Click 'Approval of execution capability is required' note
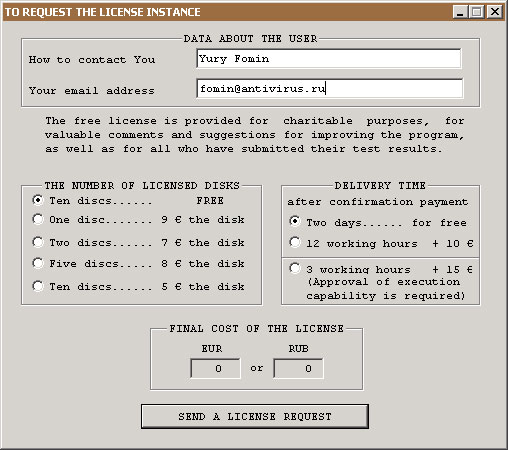Screen dimensions: 508x450 (385, 289)
